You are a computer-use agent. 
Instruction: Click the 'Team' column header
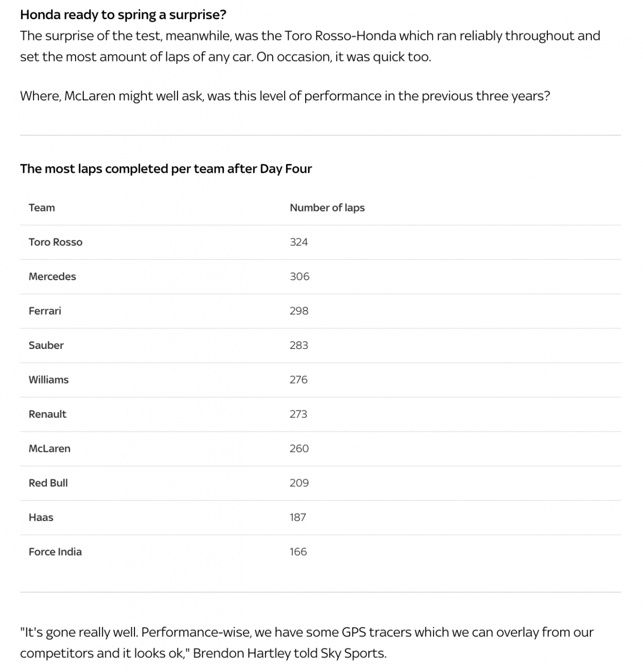coord(42,208)
